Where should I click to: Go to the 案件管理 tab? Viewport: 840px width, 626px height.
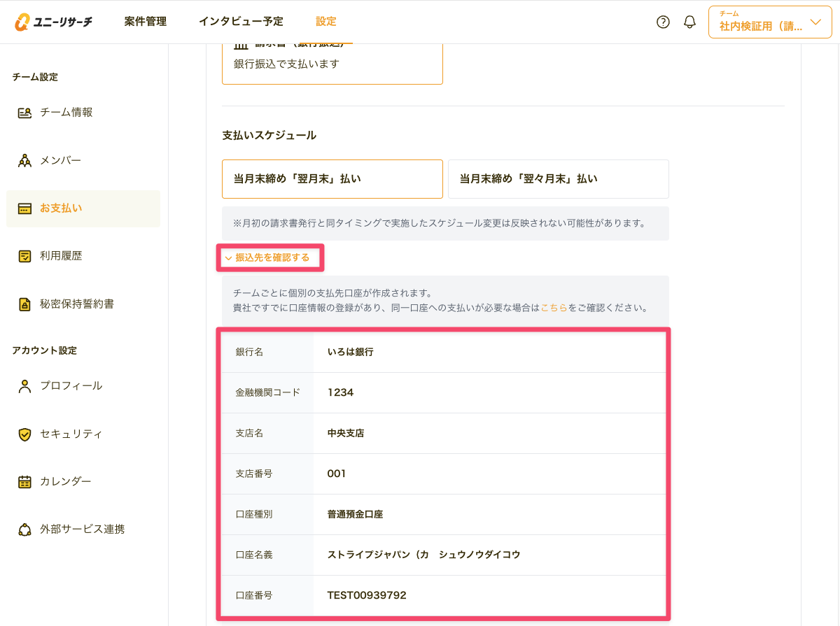point(146,22)
